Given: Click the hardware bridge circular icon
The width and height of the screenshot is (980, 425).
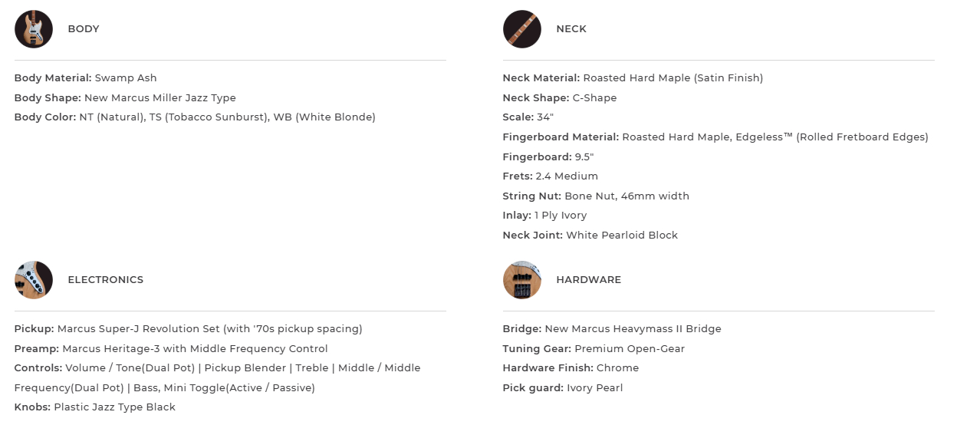Looking at the screenshot, I should (x=522, y=280).
